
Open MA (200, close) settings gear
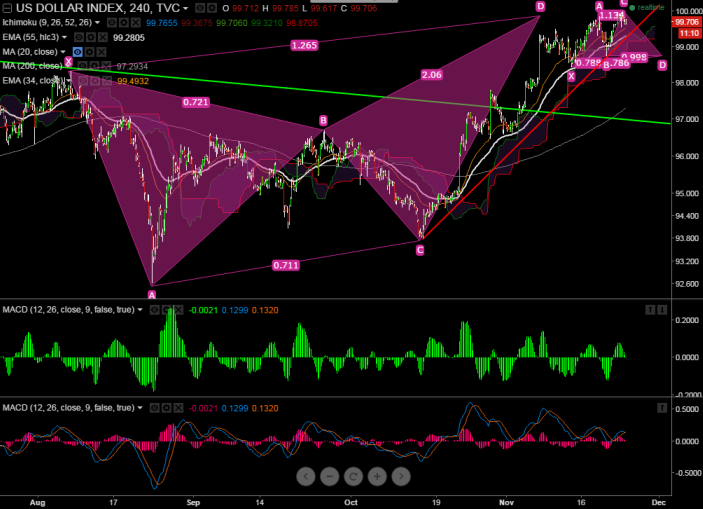[x=95, y=66]
